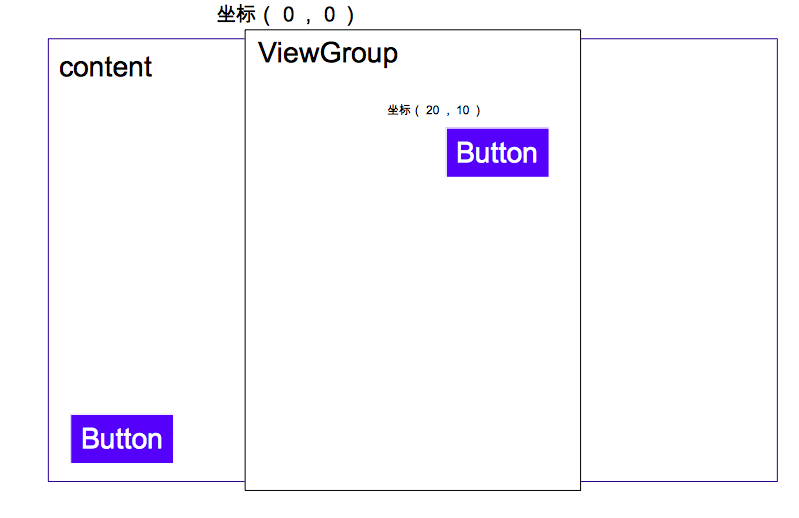Screen dimensions: 799x518
Task: Click the bottom border of the ViewGroup box
Action: pos(413,490)
